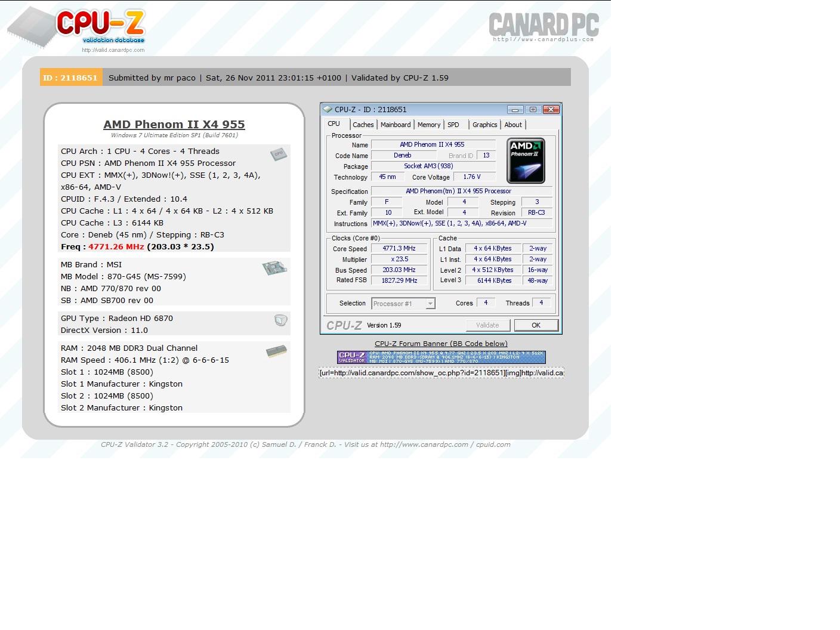Click the Instructions field in CPU-Z
The image size is (840, 630).
point(462,223)
